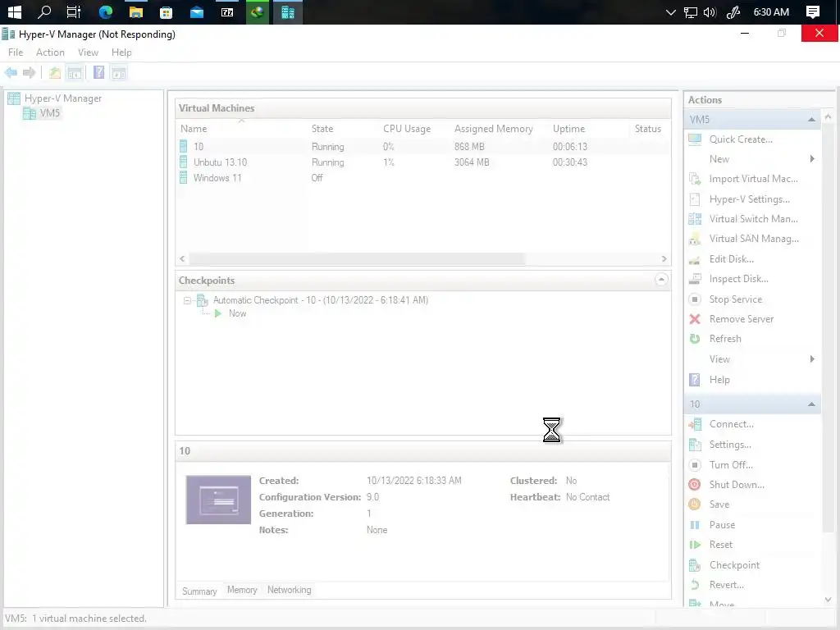
Task: Click the VM 10 preview thumbnail
Action: (218, 500)
